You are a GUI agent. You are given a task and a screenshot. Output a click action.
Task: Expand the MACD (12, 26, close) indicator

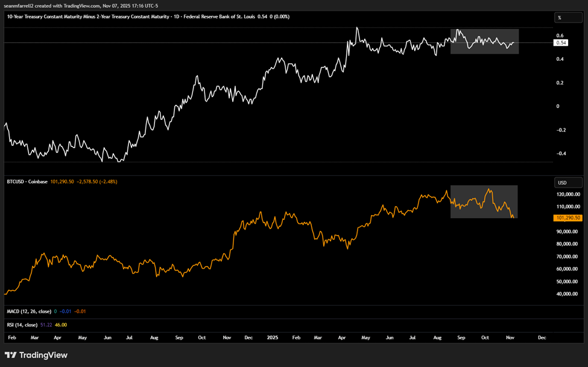point(29,311)
